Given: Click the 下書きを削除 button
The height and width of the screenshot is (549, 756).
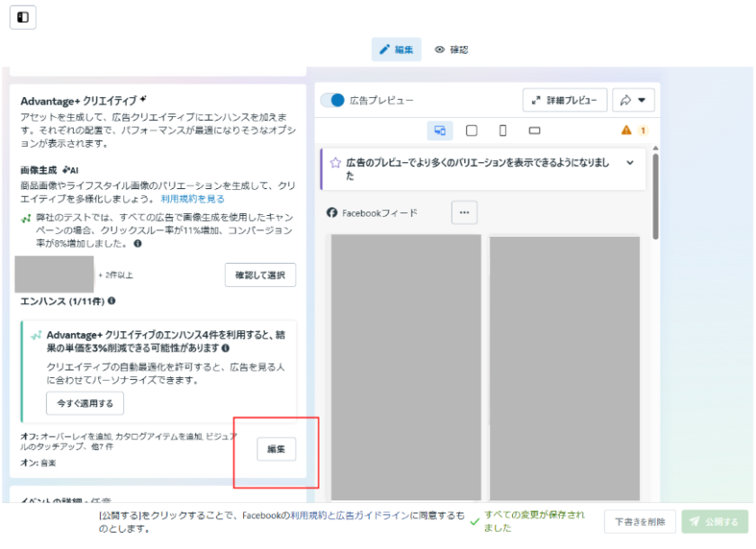Looking at the screenshot, I should (640, 521).
